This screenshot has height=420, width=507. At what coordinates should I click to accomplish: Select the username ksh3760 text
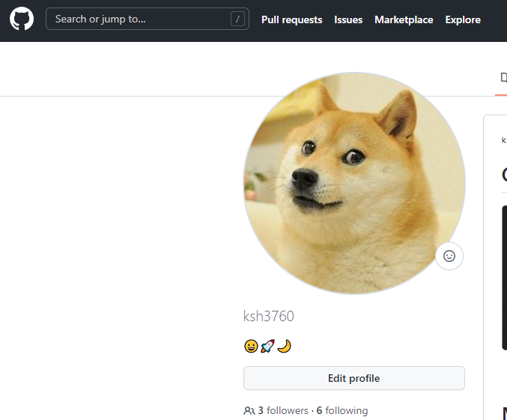click(268, 316)
